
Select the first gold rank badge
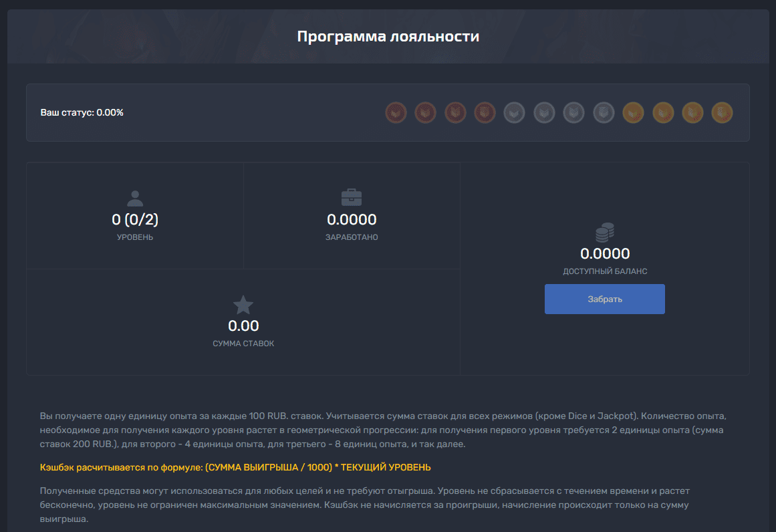click(x=633, y=112)
